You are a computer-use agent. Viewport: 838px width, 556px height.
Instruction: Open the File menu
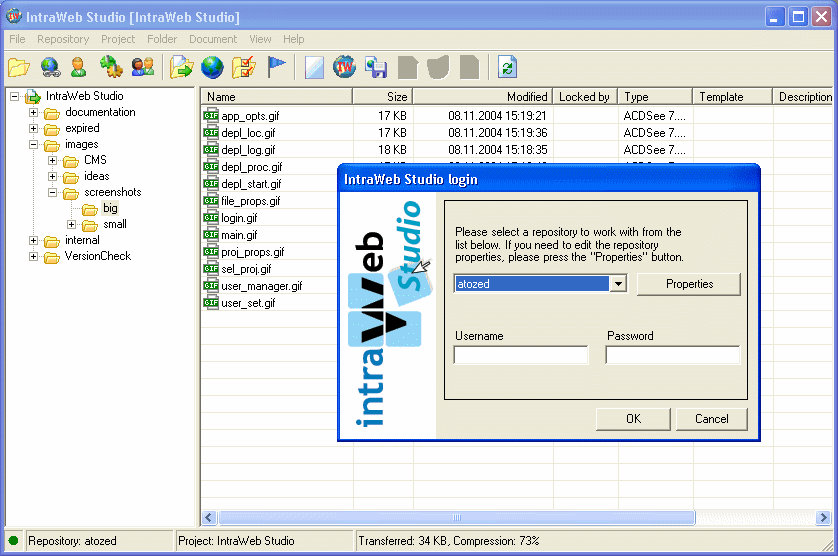[x=17, y=39]
